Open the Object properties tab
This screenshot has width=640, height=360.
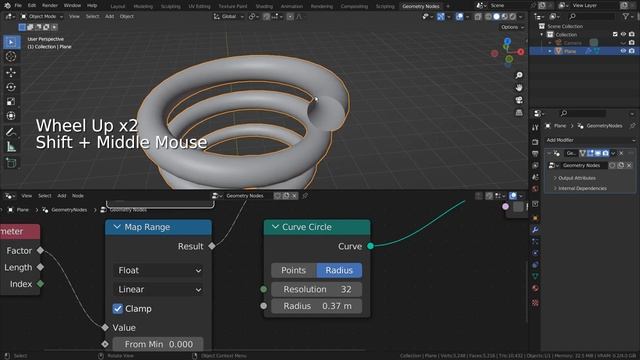(x=535, y=218)
